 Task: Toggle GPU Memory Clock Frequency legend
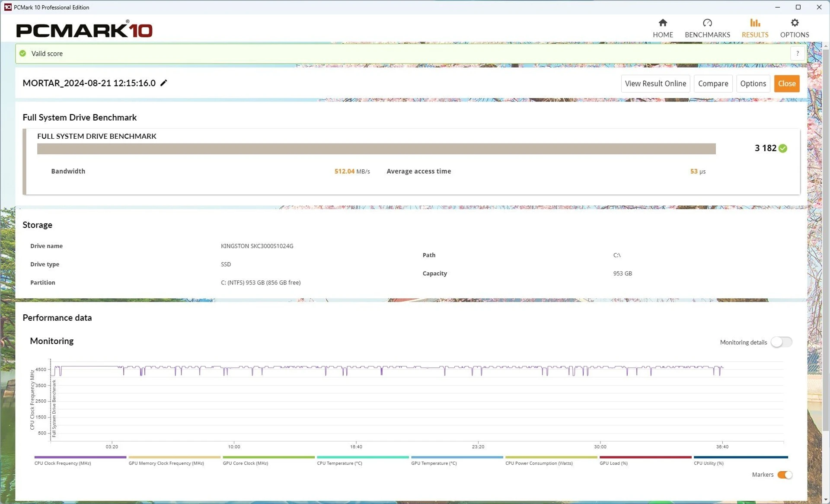coord(174,460)
